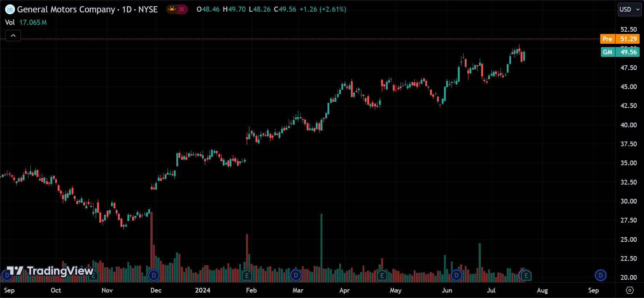644x298 pixels.
Task: Click the Aug label on time axis
Action: (x=542, y=290)
